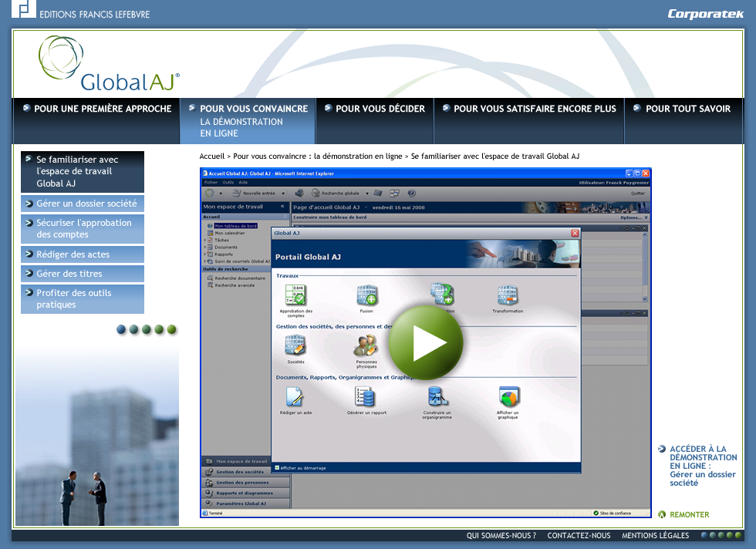Image resolution: width=756 pixels, height=549 pixels.
Task: Click 'Recherche globale' toolbar button
Action: click(x=336, y=194)
